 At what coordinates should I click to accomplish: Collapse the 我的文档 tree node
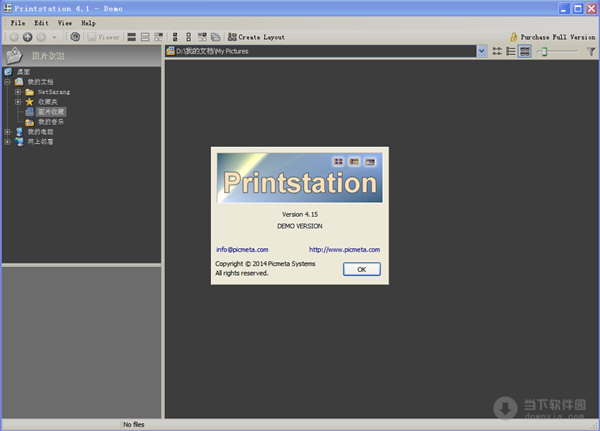[x=7, y=82]
